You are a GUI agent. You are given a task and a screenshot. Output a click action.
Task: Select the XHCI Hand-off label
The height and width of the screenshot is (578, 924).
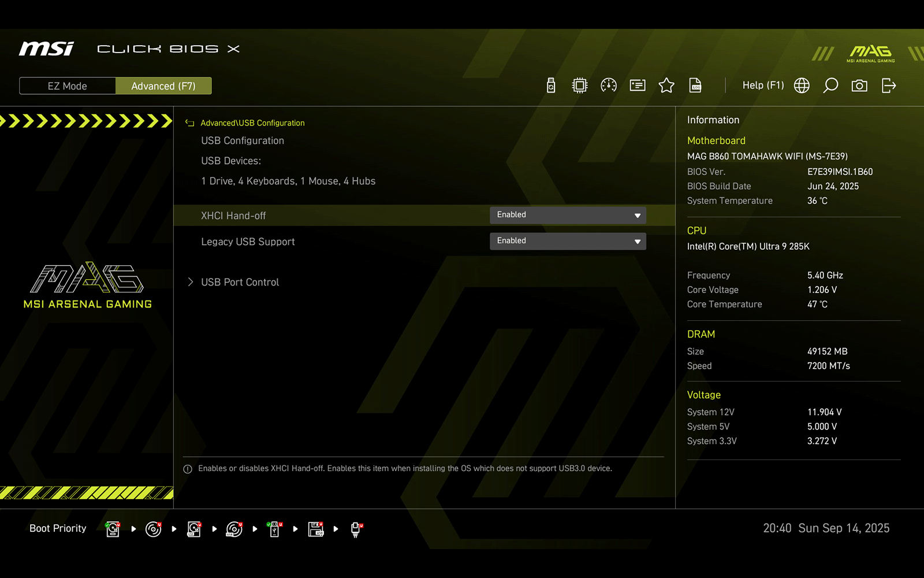[233, 216]
